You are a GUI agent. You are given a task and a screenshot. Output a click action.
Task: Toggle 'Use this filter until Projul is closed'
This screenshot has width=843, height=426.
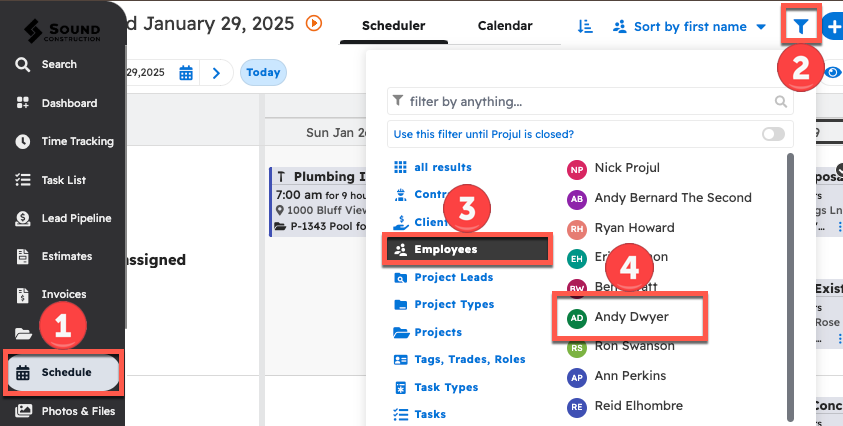click(x=773, y=134)
